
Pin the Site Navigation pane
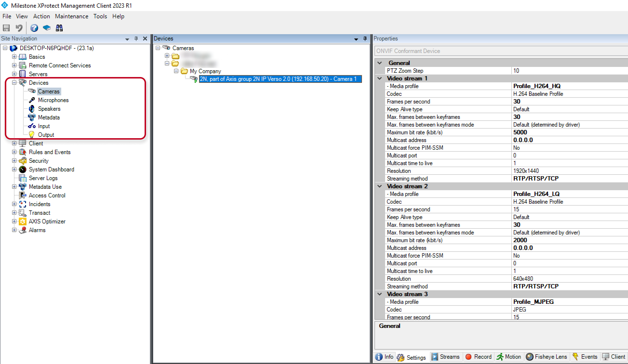pos(136,39)
